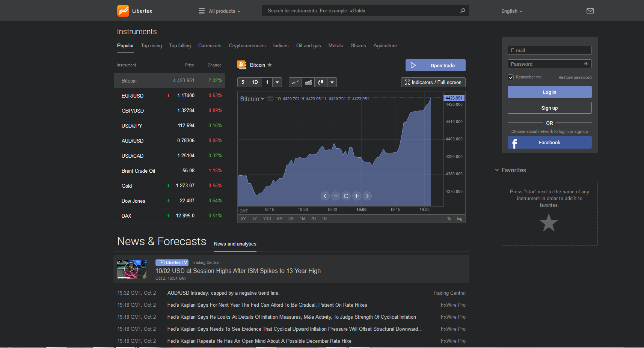Click the instrument search field
Screen dimensions: 644x348
point(365,11)
